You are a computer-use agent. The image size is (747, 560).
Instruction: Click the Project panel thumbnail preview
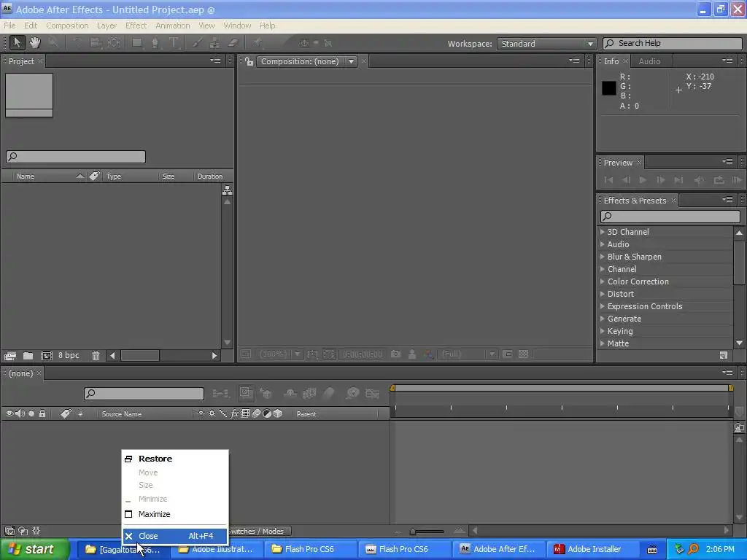coord(29,95)
